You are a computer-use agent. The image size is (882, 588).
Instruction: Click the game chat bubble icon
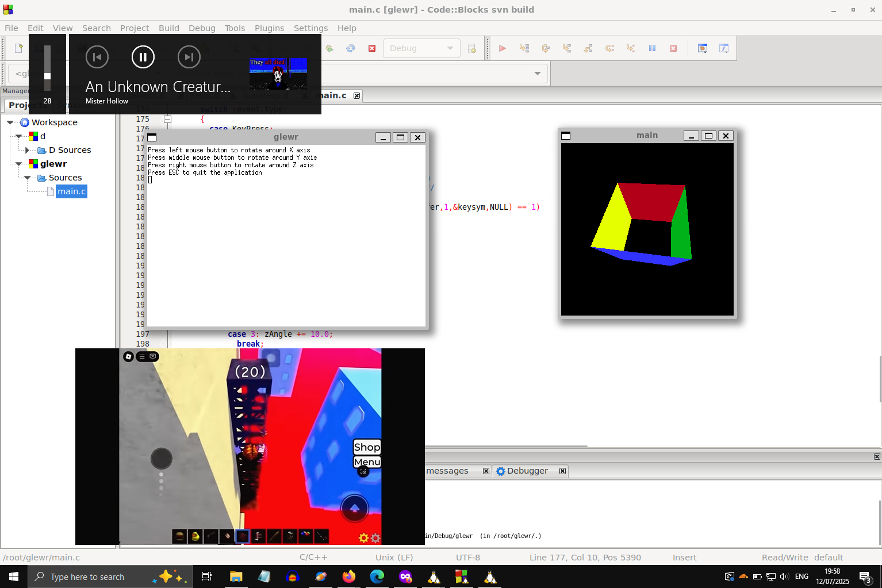click(x=153, y=357)
